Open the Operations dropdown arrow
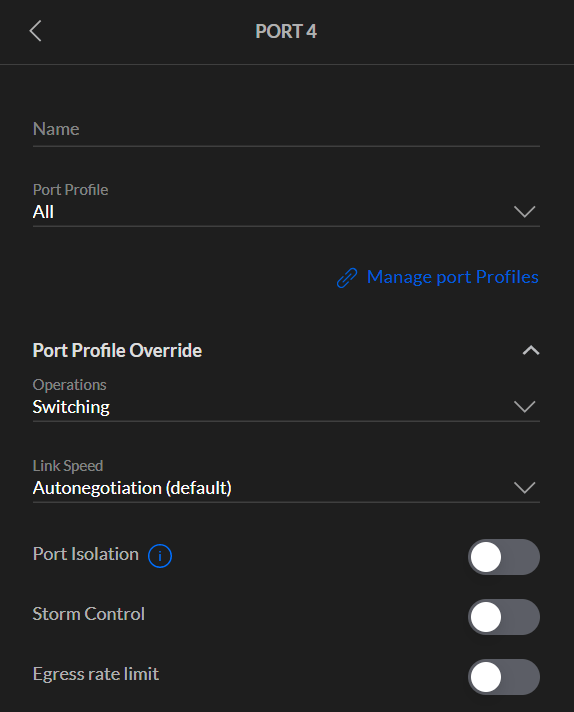Image resolution: width=574 pixels, height=712 pixels. click(525, 406)
